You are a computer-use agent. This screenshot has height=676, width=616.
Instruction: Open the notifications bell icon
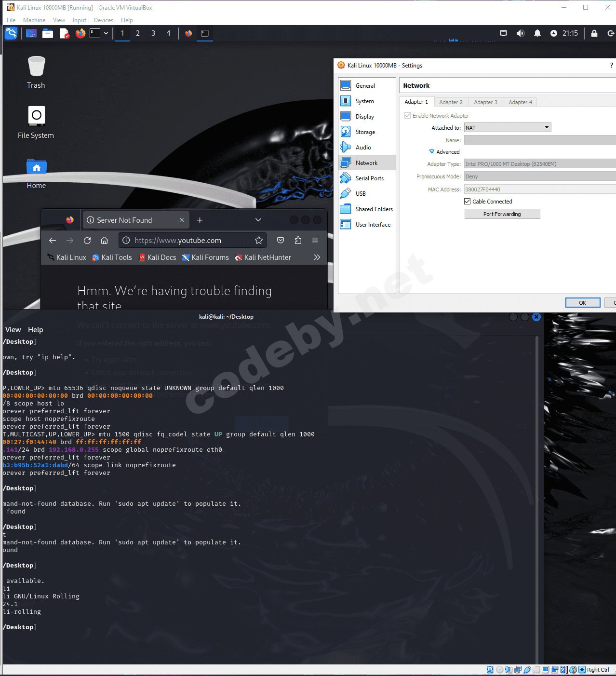coord(537,33)
